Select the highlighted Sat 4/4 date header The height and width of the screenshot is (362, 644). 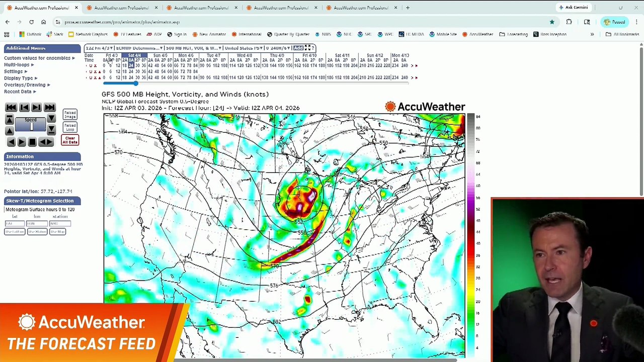(x=134, y=55)
